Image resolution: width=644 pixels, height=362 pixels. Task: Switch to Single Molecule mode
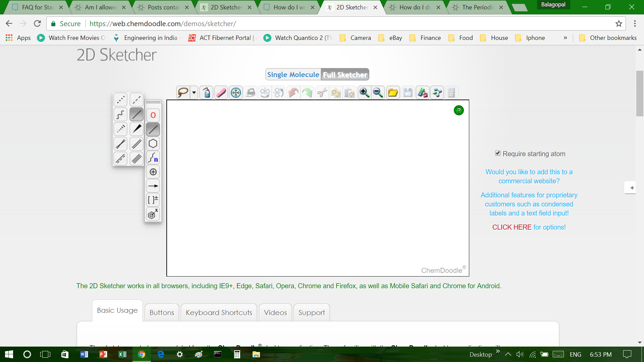point(293,74)
